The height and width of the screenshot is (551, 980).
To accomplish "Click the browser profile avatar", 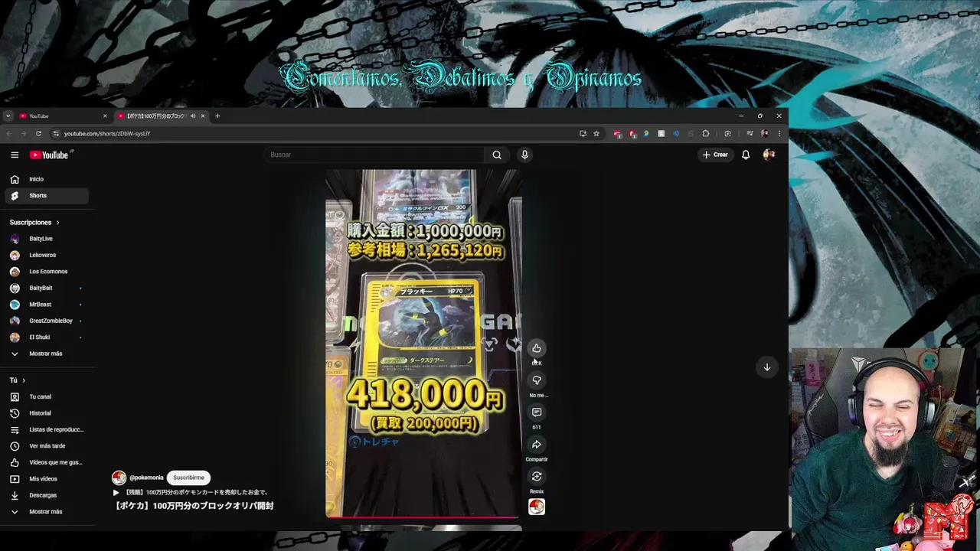I will tap(764, 133).
